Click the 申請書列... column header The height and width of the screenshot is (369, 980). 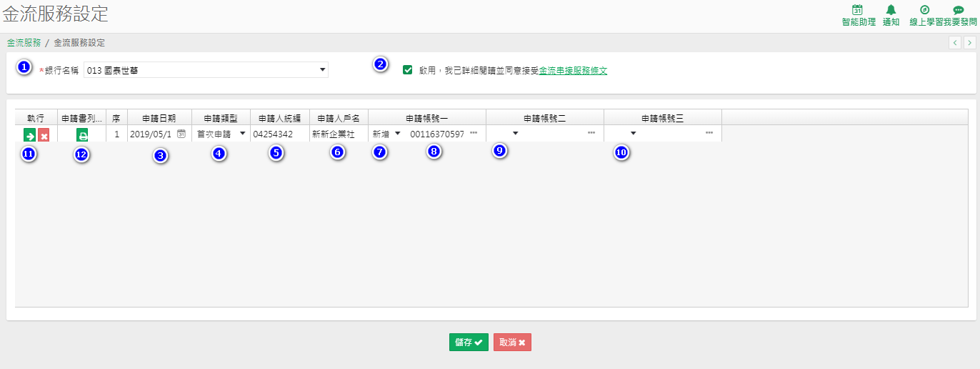tap(81, 118)
